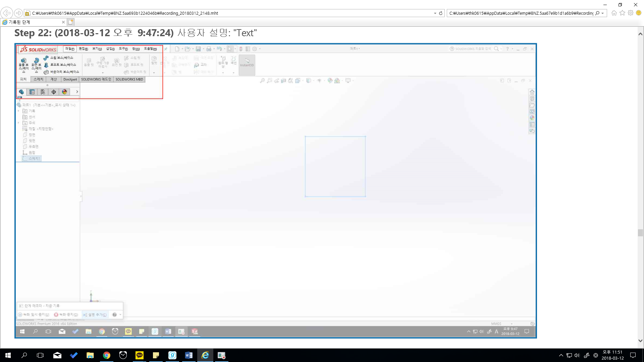Switch to DimXpert ribbon tab
644x362 pixels.
[x=70, y=79]
